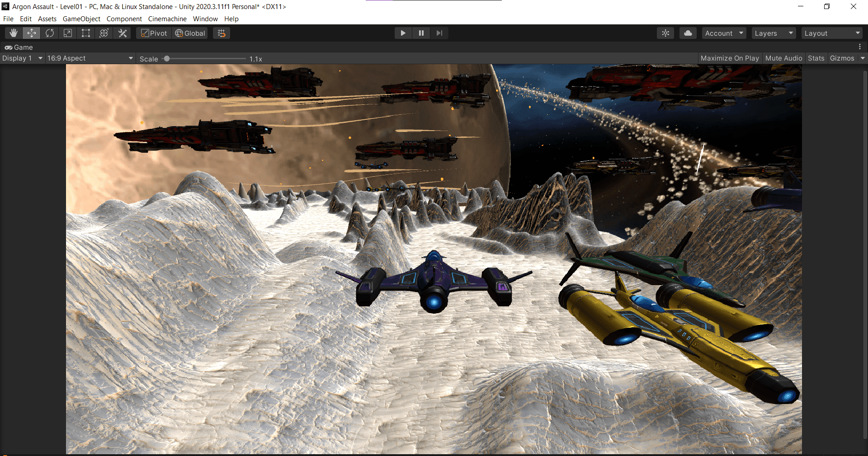Toggle Pivot handle position
The width and height of the screenshot is (868, 456).
(154, 33)
